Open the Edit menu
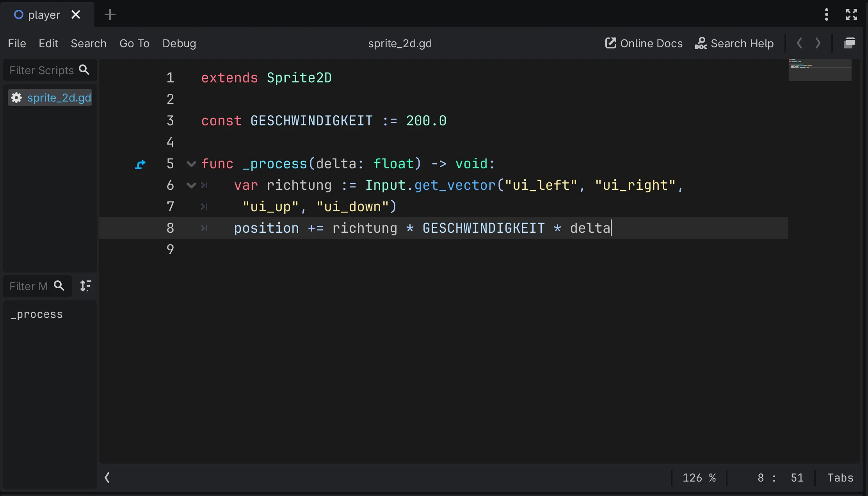 point(48,43)
